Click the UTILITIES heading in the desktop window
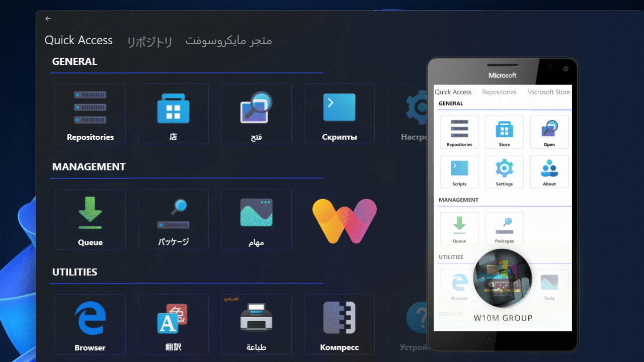 pyautogui.click(x=75, y=272)
